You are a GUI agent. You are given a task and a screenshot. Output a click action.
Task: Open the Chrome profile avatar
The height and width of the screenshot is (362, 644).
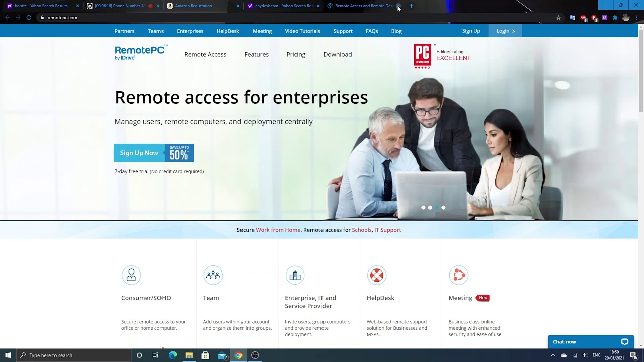click(626, 18)
